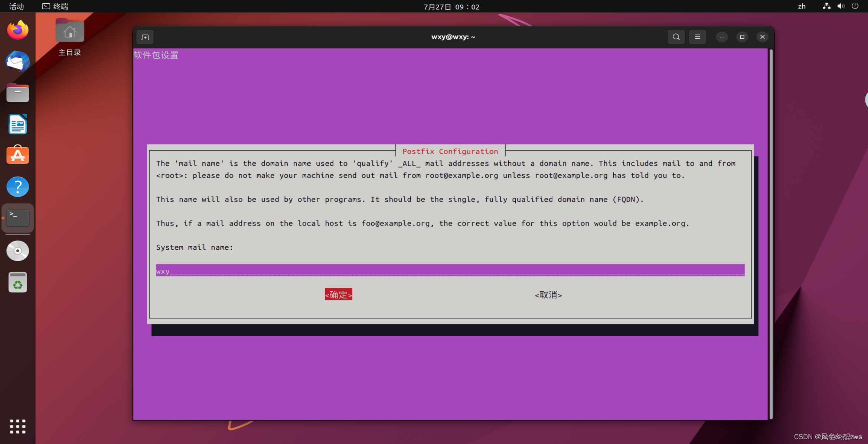Open the zh input source menu

pyautogui.click(x=802, y=6)
